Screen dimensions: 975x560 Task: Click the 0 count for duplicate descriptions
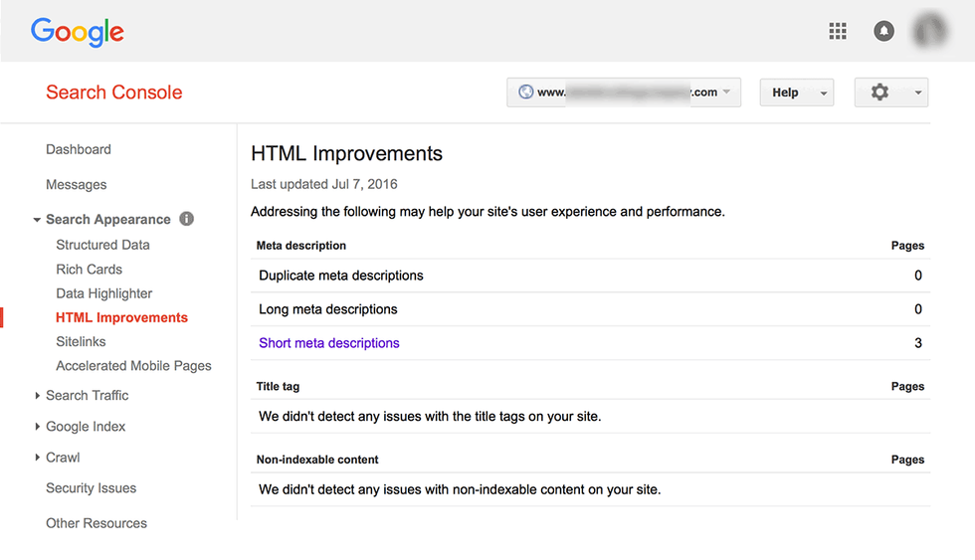917,276
